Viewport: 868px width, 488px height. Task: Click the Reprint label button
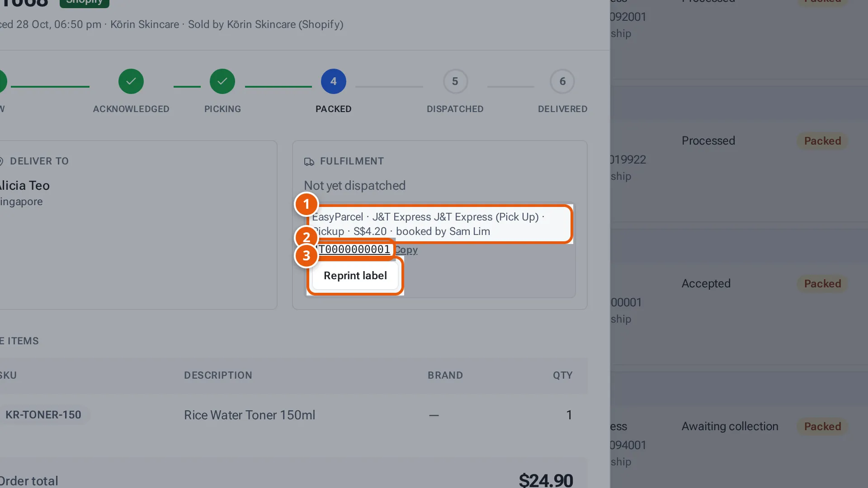click(x=355, y=276)
